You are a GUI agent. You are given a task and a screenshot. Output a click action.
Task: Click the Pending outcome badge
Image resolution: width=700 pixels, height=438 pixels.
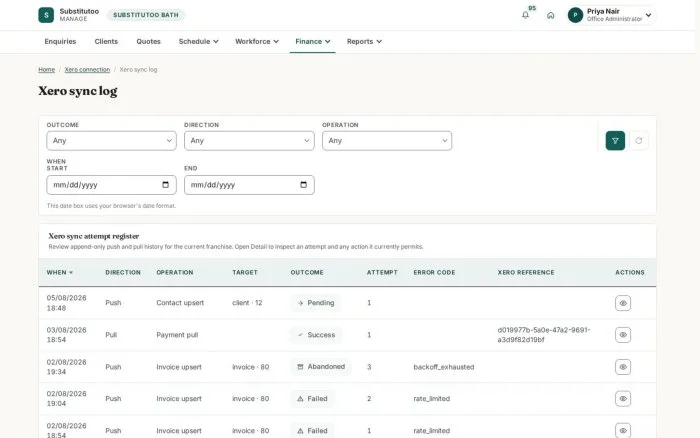point(316,303)
